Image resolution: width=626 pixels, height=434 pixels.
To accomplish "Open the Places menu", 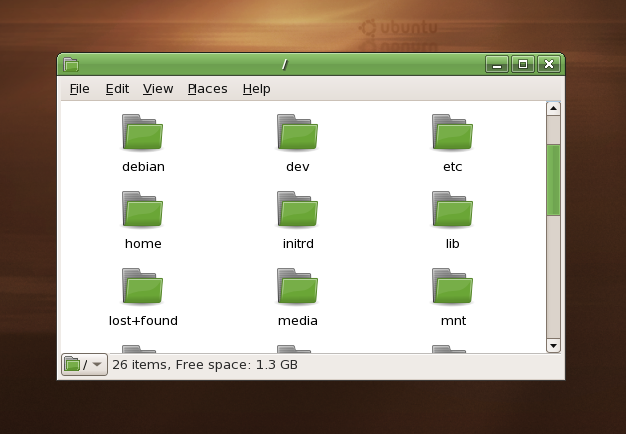I will [x=208, y=89].
